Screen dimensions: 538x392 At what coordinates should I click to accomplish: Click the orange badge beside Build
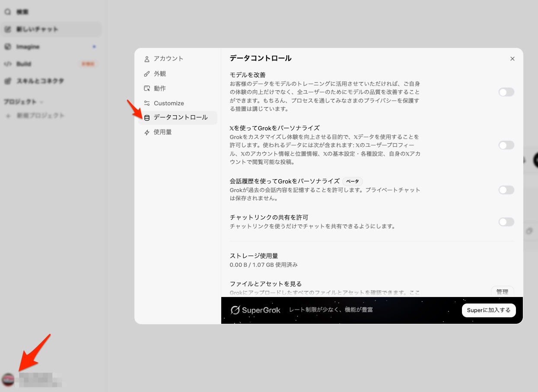click(88, 64)
